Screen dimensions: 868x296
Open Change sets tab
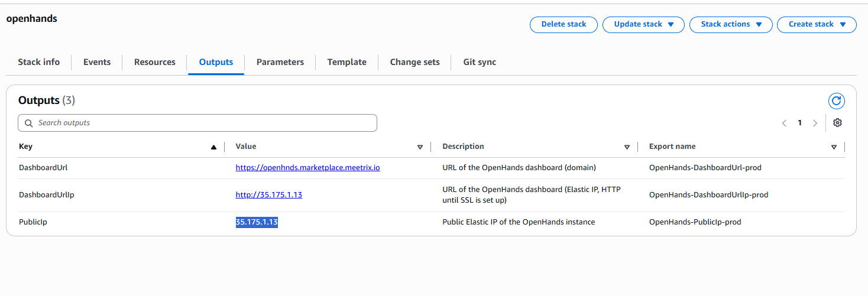coord(415,62)
